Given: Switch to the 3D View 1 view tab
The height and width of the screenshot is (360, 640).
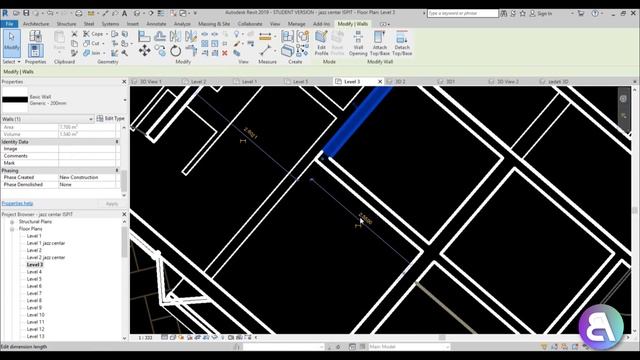Looking at the screenshot, I should tap(151, 82).
